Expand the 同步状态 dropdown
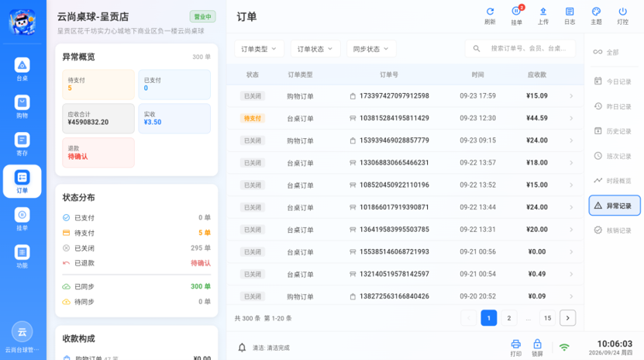The height and width of the screenshot is (360, 644). (x=371, y=49)
